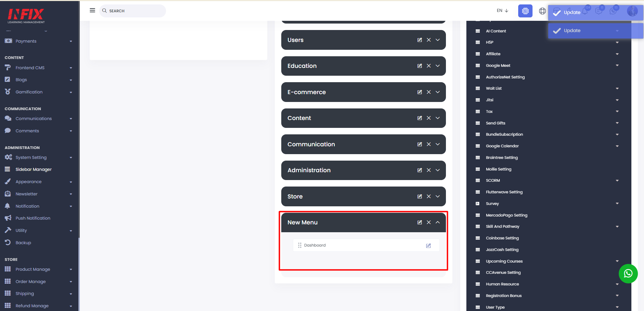This screenshot has width=644, height=311.
Task: Click the Gamification medal icon
Action: pyautogui.click(x=8, y=92)
